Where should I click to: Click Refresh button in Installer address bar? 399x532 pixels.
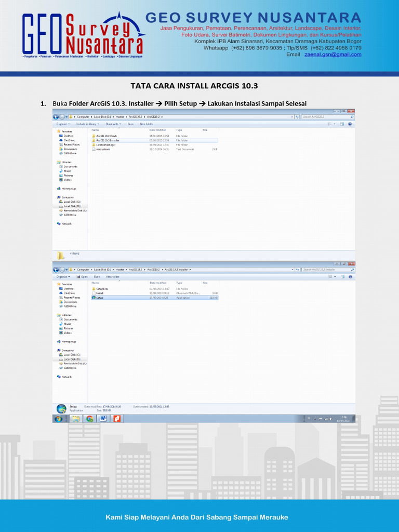point(297,270)
